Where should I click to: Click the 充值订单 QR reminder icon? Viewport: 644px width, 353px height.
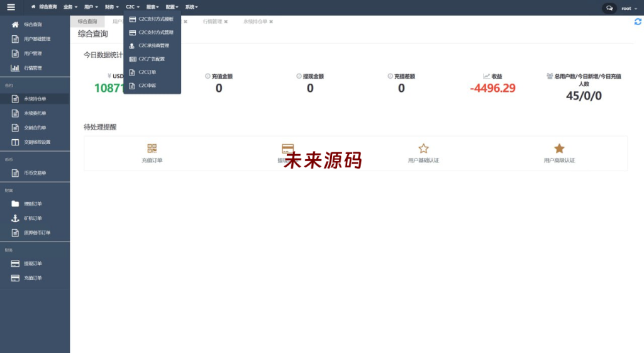(152, 148)
